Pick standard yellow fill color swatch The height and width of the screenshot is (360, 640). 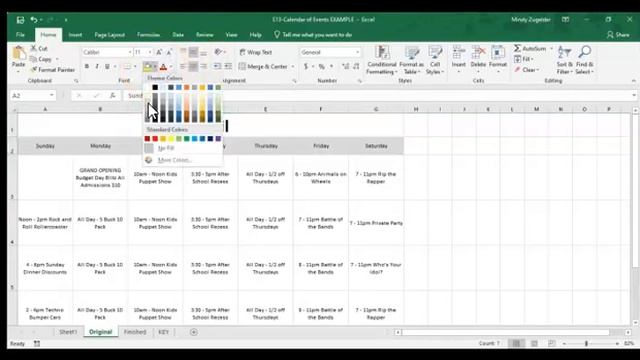click(x=171, y=139)
